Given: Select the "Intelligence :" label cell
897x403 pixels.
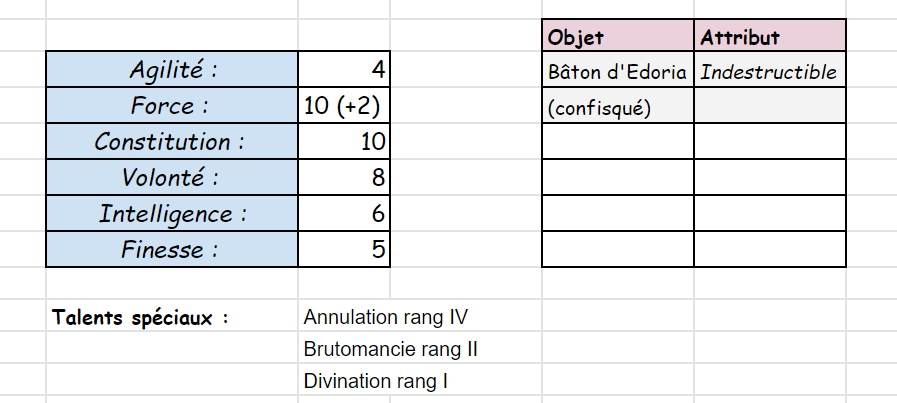Looking at the screenshot, I should point(172,213).
